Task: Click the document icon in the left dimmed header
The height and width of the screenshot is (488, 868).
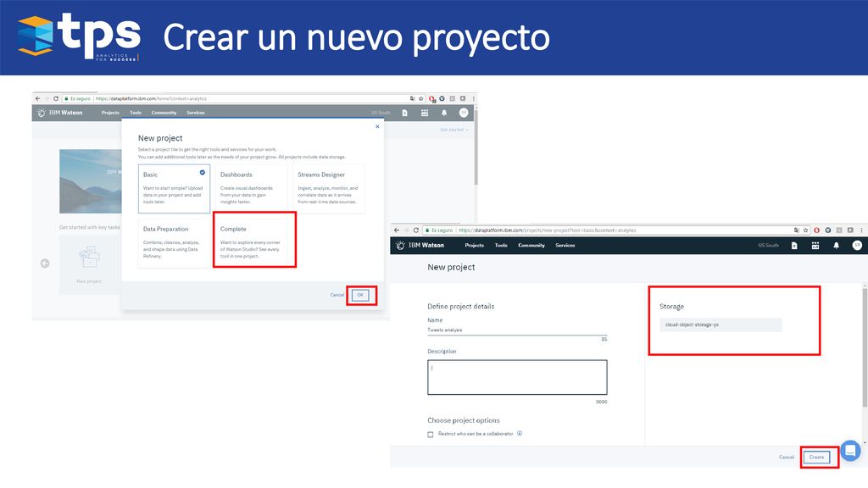Action: (x=404, y=113)
